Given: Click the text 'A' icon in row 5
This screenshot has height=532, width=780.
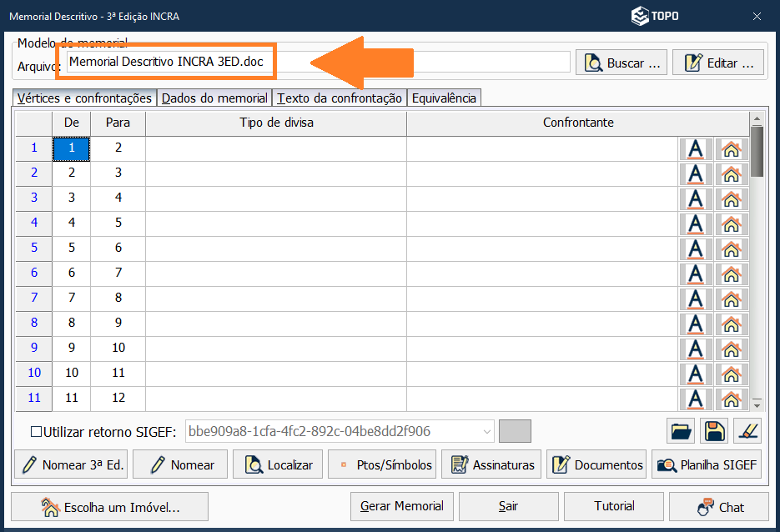Looking at the screenshot, I should [696, 249].
